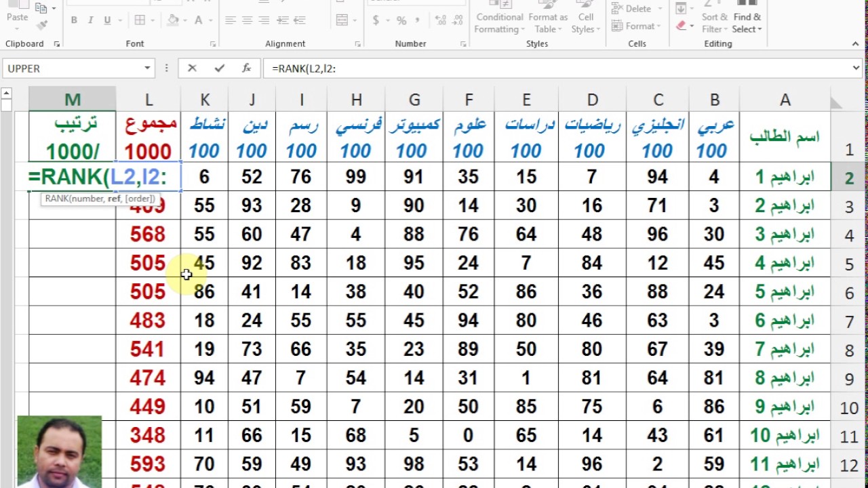The width and height of the screenshot is (868, 488).
Task: Select row 5 header
Action: point(849,264)
